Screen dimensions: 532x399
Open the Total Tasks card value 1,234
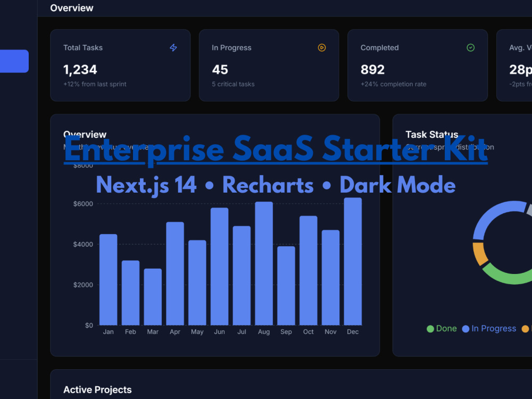(80, 70)
